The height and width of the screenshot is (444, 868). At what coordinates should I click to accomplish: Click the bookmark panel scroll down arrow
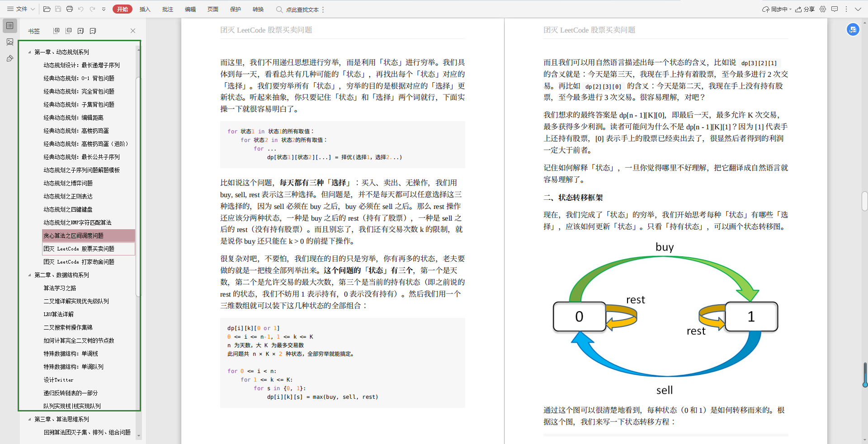coord(139,436)
